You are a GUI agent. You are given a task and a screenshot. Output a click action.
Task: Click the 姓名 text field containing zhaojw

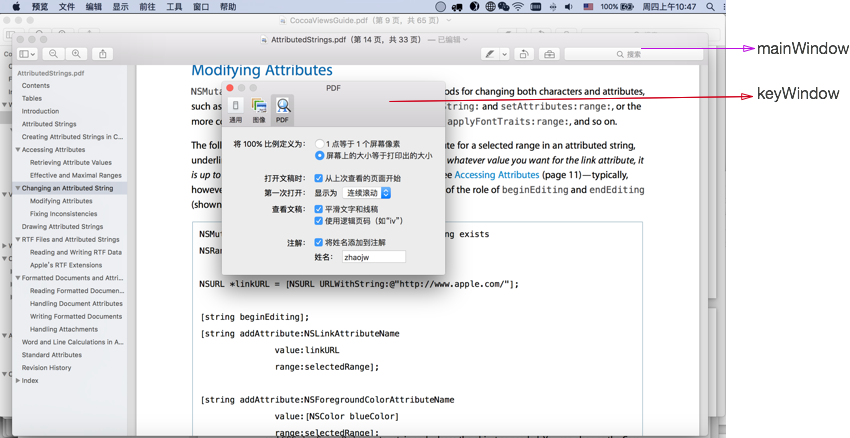coord(372,257)
